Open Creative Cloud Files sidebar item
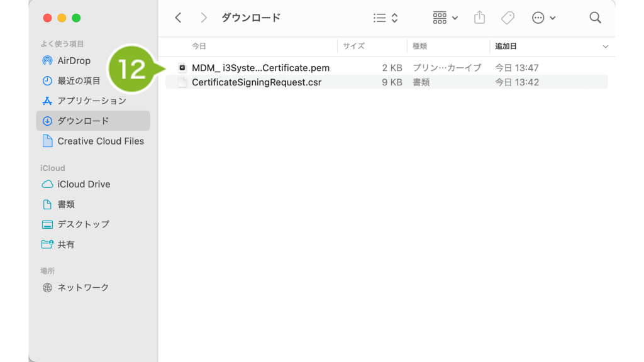Viewport: 644px width, 362px height. click(x=100, y=141)
